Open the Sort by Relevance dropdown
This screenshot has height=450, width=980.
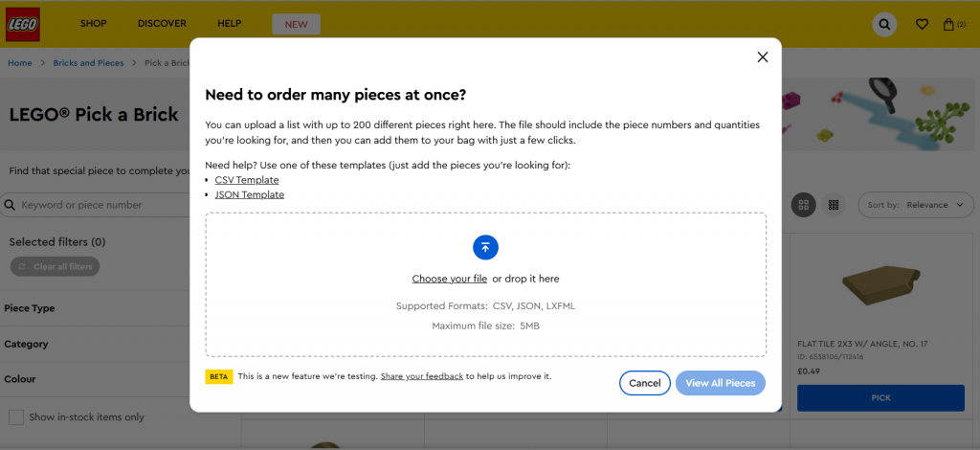point(914,205)
